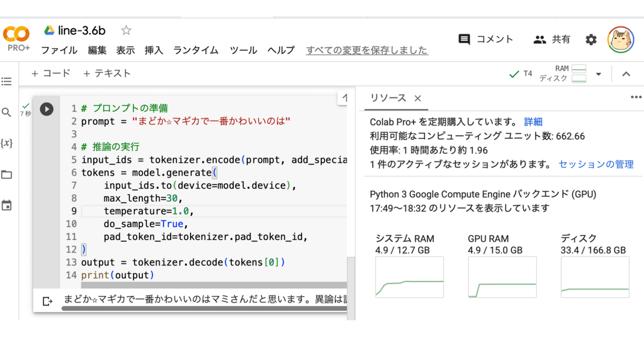Click すべての変更を保存しました status link

tap(367, 50)
